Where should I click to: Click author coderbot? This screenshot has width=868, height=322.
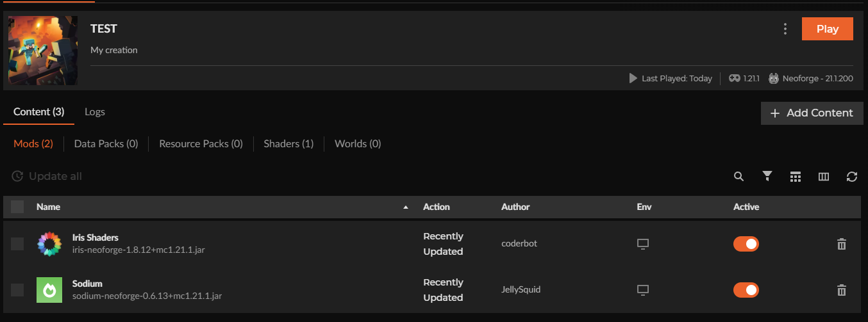click(518, 243)
